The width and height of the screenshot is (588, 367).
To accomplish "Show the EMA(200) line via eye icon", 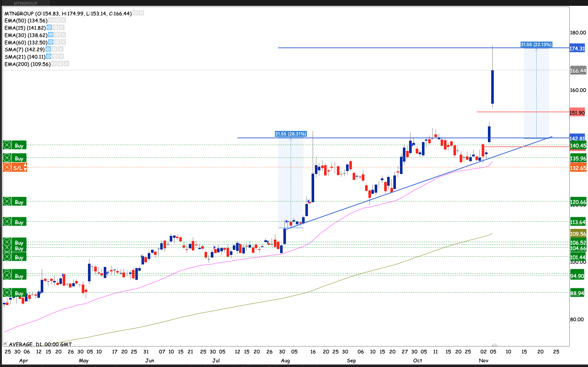I will point(54,64).
